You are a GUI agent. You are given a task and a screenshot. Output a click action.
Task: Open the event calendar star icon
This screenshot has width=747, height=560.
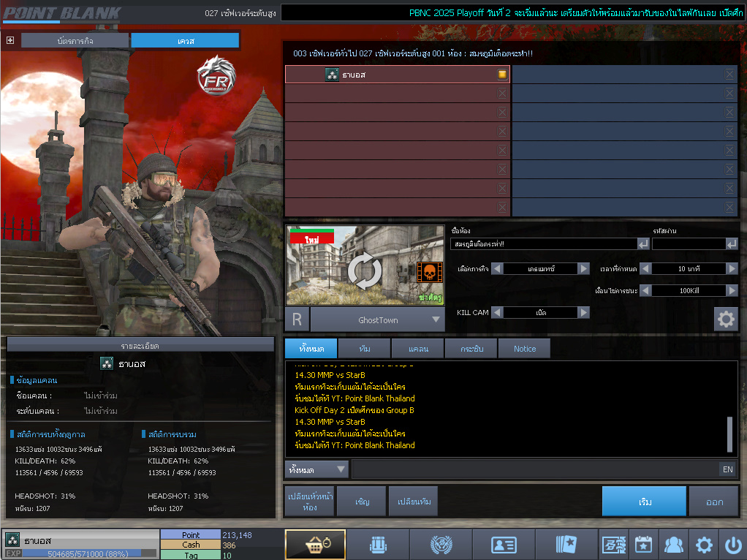coord(642,545)
